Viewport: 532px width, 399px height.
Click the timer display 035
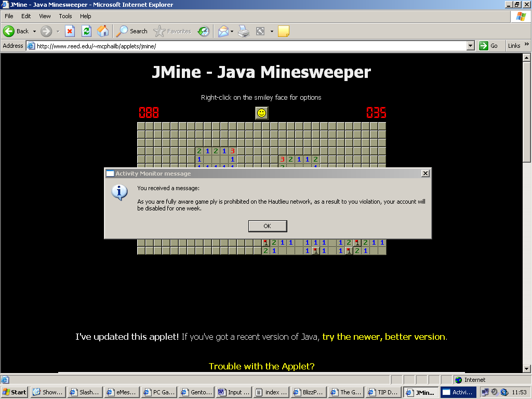376,113
